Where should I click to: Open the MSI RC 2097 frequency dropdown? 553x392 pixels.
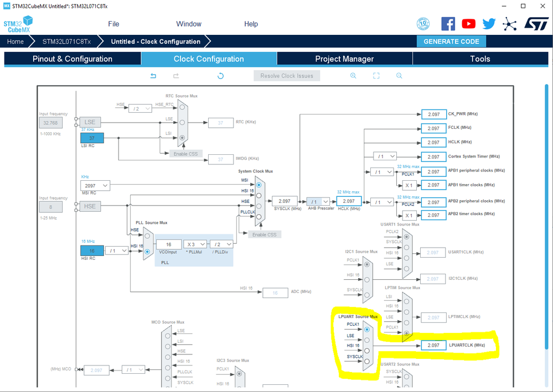click(95, 186)
